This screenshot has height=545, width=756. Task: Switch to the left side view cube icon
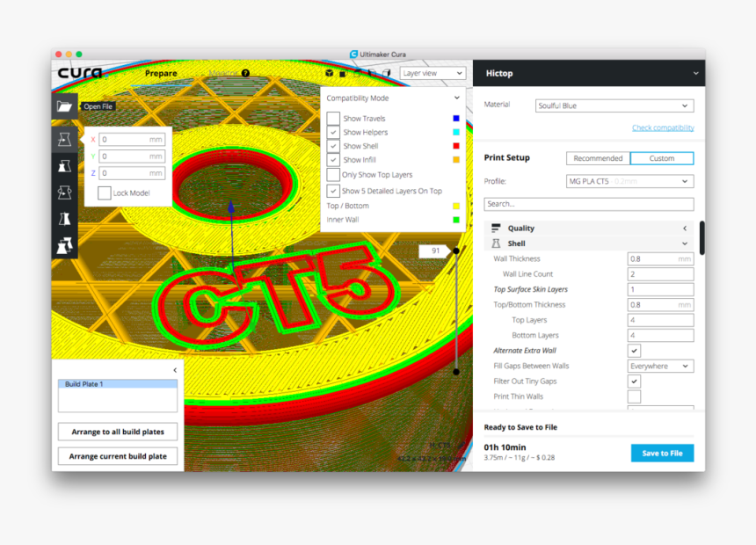372,73
